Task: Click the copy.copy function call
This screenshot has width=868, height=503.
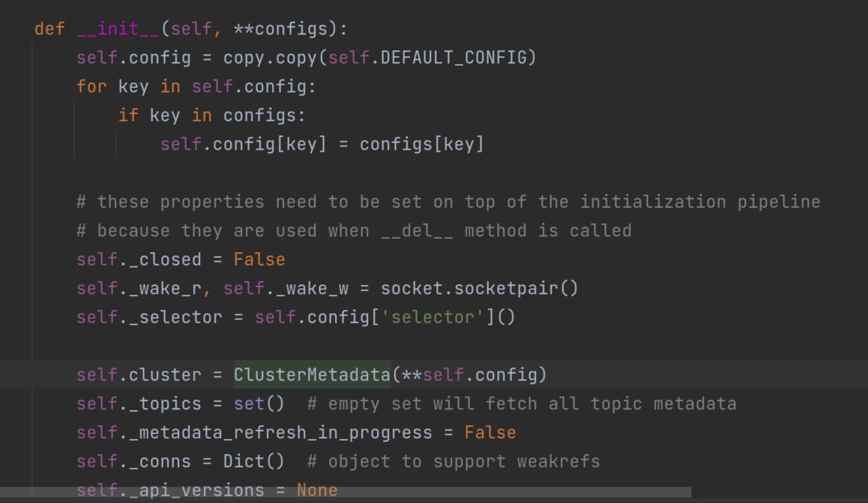Action: coord(270,58)
